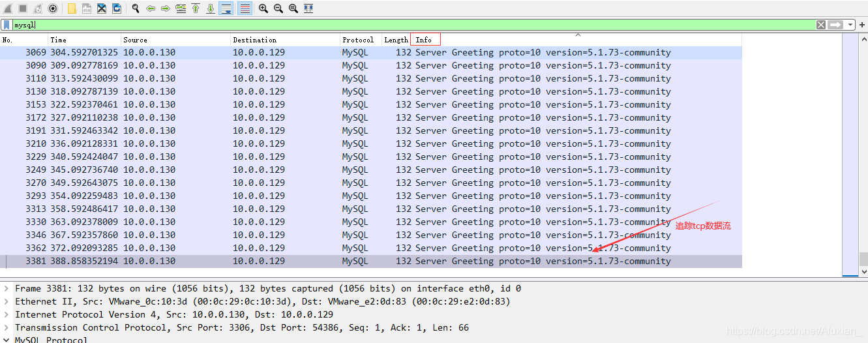Select packet 3210 row

371,144
